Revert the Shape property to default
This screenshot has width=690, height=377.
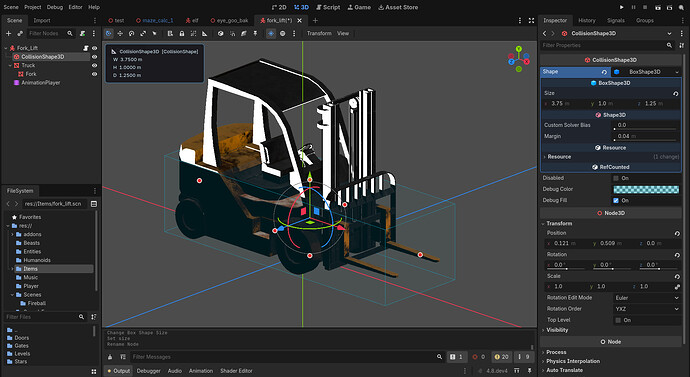pos(604,72)
